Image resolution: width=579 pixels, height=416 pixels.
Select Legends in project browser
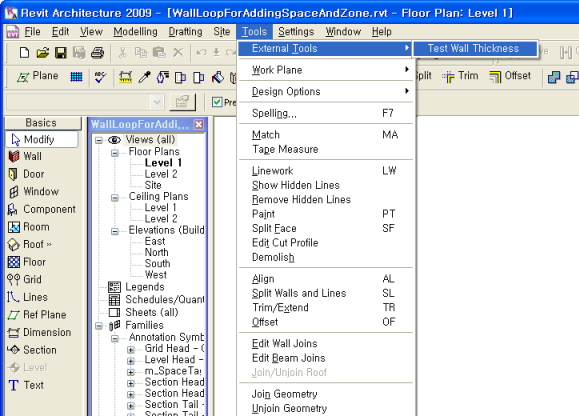144,287
